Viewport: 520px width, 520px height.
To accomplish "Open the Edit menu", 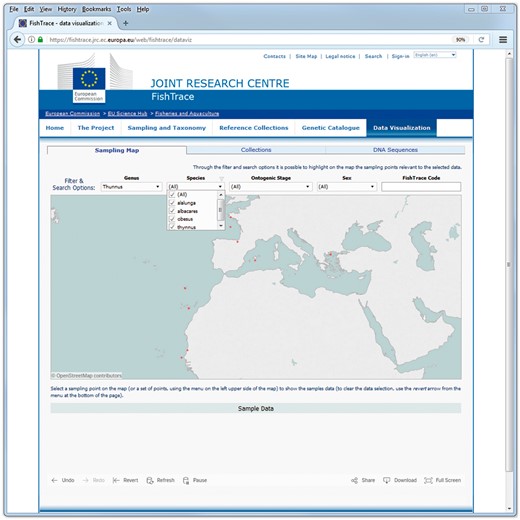I will (29, 9).
